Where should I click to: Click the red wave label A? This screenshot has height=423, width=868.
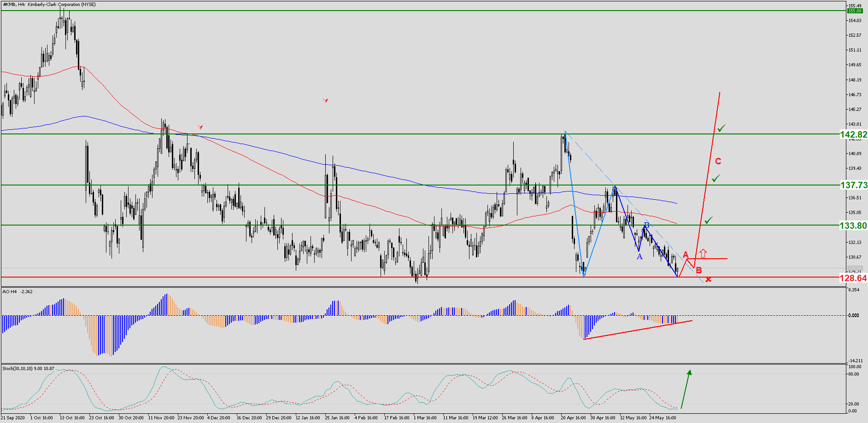coord(686,255)
